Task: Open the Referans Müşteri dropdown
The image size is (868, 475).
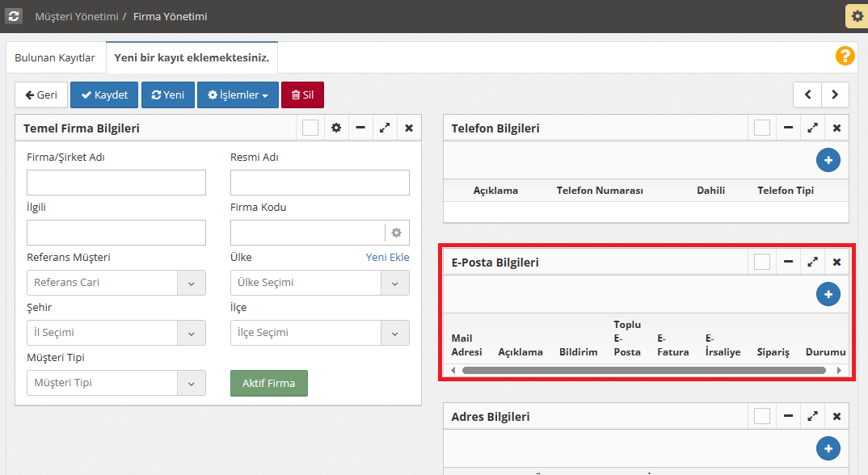Action: click(x=192, y=283)
